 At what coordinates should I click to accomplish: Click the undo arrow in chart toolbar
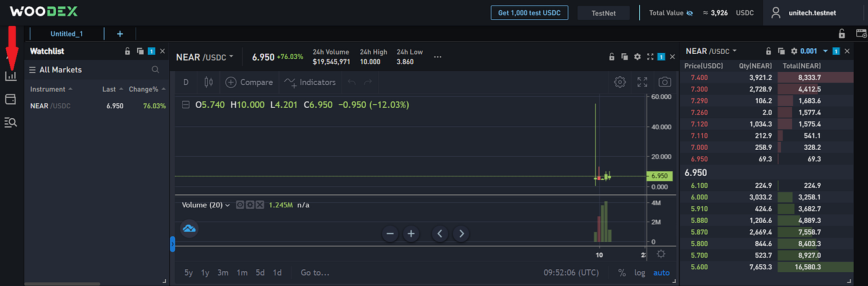tap(352, 82)
